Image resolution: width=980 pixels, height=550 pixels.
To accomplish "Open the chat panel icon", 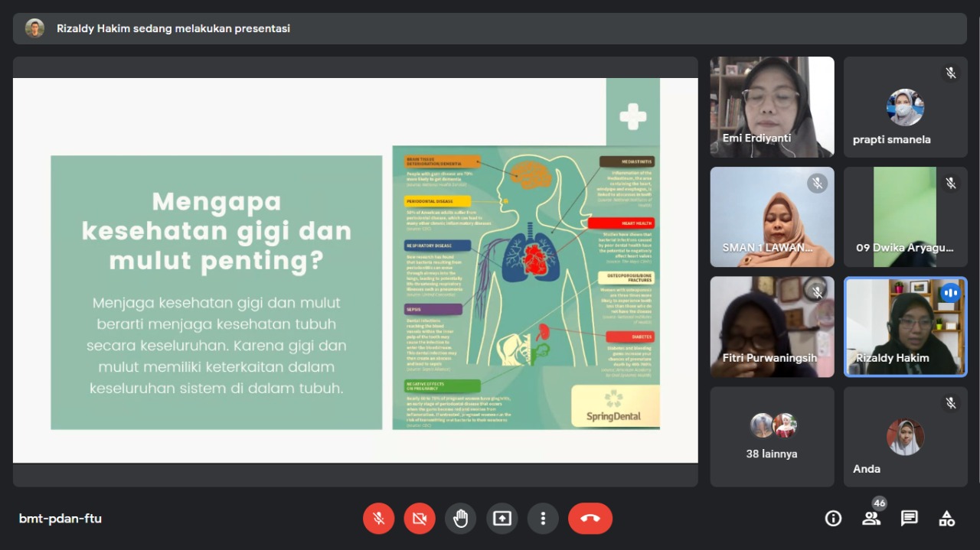I will click(909, 519).
